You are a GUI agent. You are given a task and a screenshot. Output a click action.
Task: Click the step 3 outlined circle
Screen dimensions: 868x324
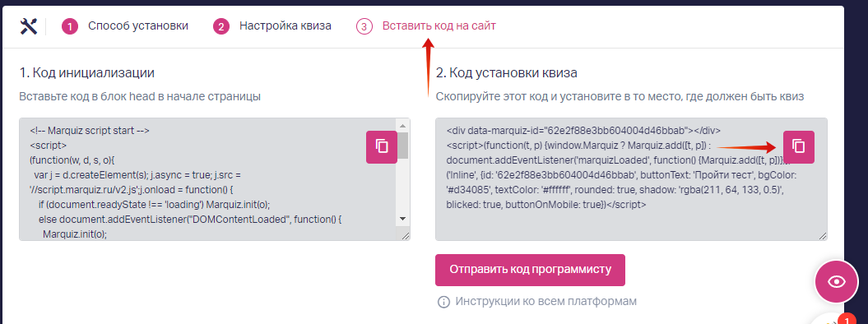click(x=364, y=26)
